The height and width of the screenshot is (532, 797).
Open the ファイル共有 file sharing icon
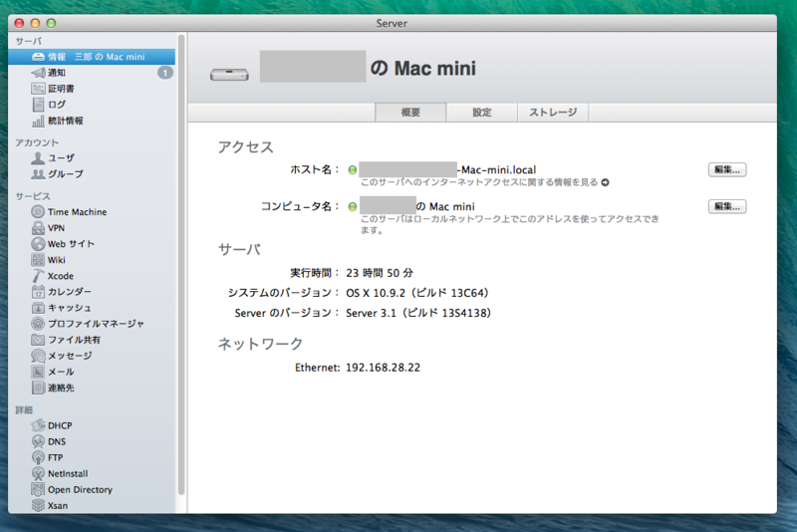point(38,340)
